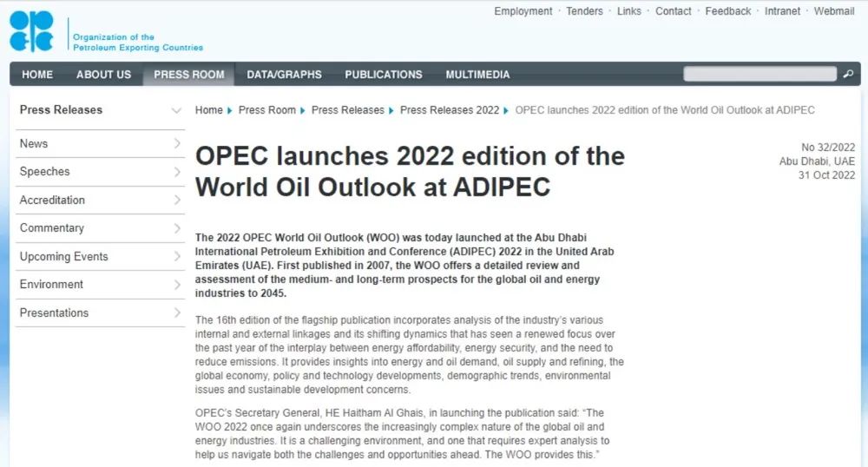Open the DATA/GRAPHS menu
The width and height of the screenshot is (868, 467).
[284, 75]
